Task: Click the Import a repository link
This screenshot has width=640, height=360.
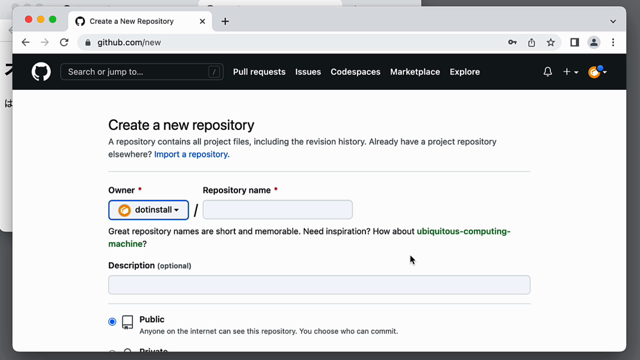Action: [192, 154]
